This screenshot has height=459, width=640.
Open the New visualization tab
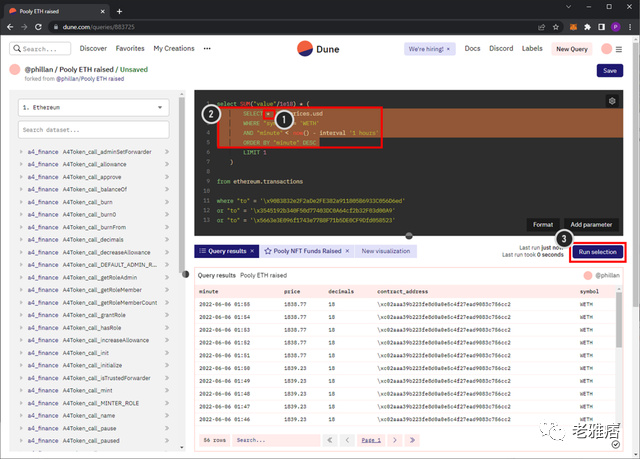click(x=386, y=251)
